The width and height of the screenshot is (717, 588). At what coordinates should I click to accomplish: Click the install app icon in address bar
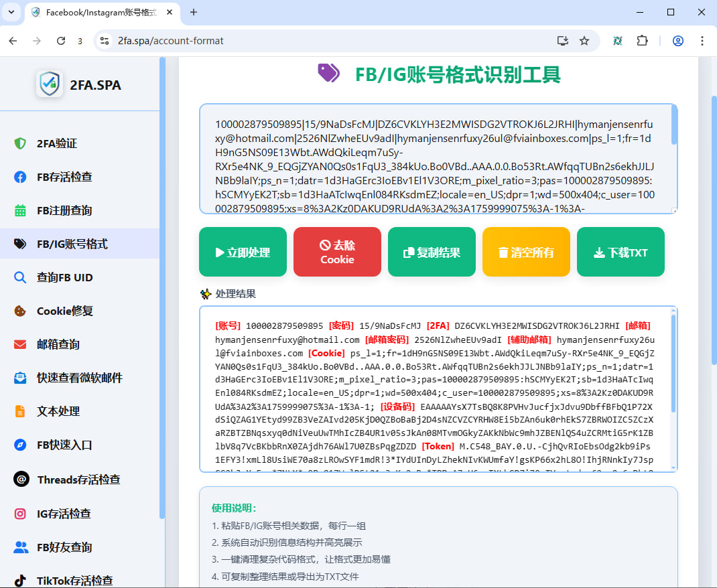click(563, 41)
